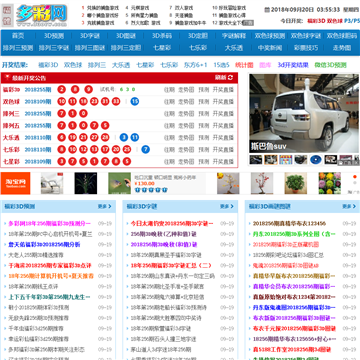Open 双色球预测 in the navigation bar
Image resolution: width=360 pixels, height=360 pixels.
270,36
